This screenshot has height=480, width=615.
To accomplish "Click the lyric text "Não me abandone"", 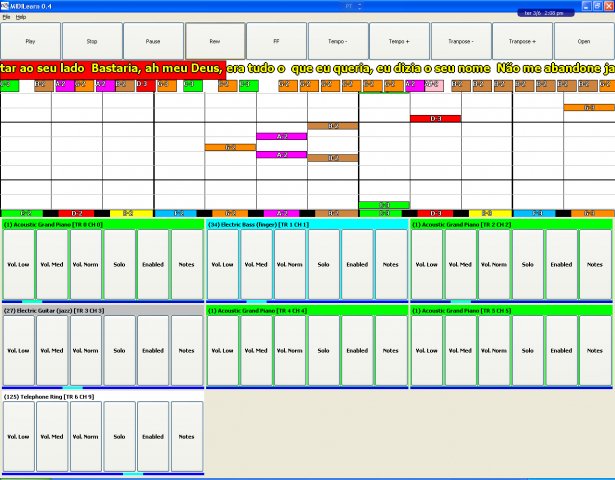I will (x=549, y=68).
